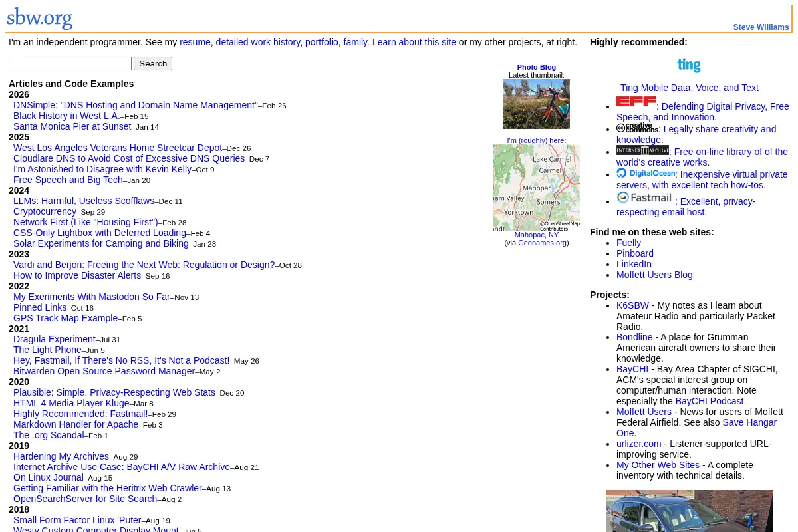Open My Exeriments With Mastodon article
798x532 pixels.
click(x=92, y=297)
